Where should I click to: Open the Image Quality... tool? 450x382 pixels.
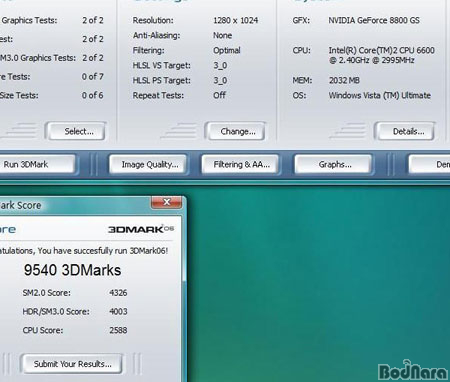pyautogui.click(x=148, y=164)
